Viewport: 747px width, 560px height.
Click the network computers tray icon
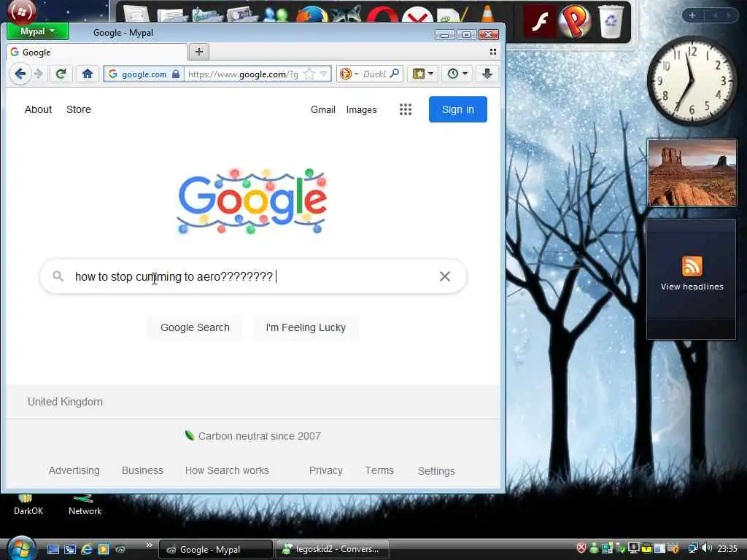click(x=693, y=548)
